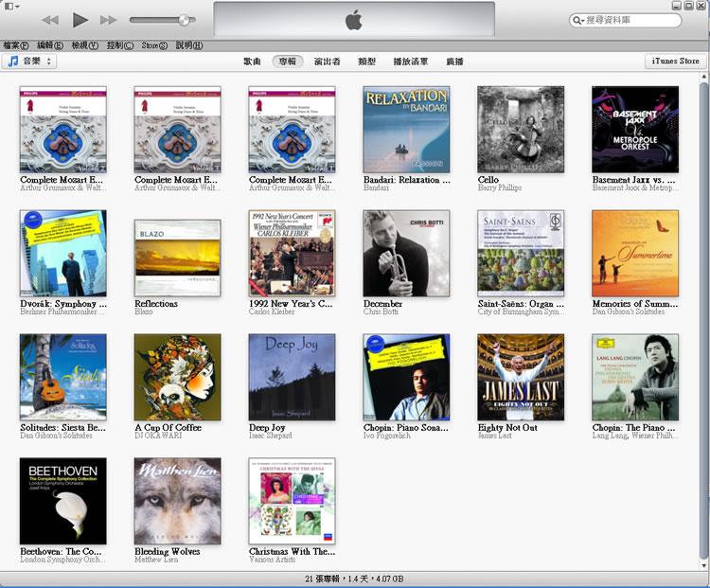
Task: Click artist name 'Isaac Shepard'
Action: pyautogui.click(x=271, y=436)
